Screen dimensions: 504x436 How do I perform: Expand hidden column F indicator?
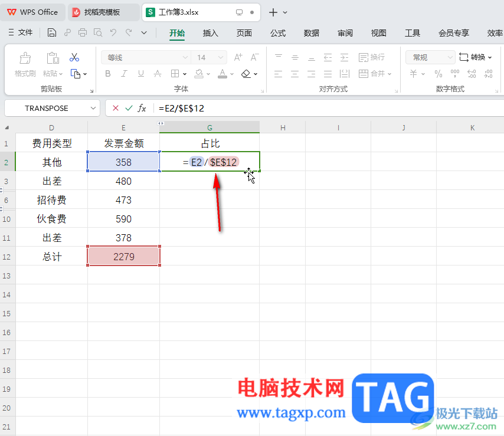click(x=161, y=123)
